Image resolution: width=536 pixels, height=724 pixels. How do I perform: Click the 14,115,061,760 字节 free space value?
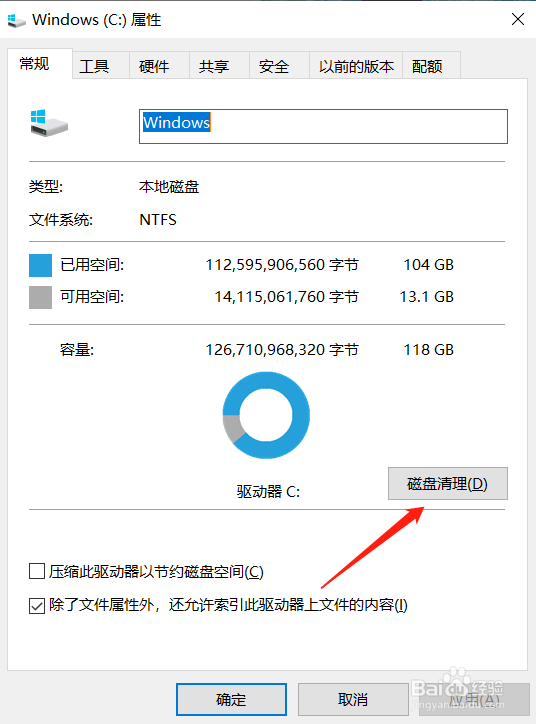[x=287, y=297]
